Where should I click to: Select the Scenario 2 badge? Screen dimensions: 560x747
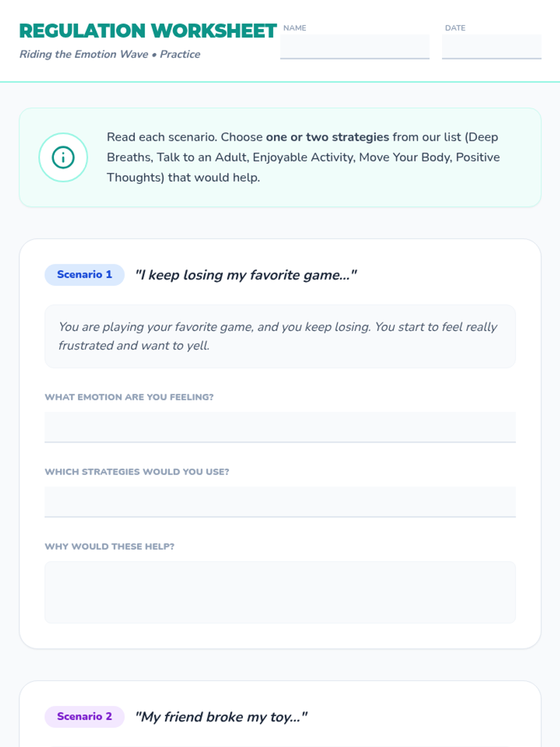(84, 717)
